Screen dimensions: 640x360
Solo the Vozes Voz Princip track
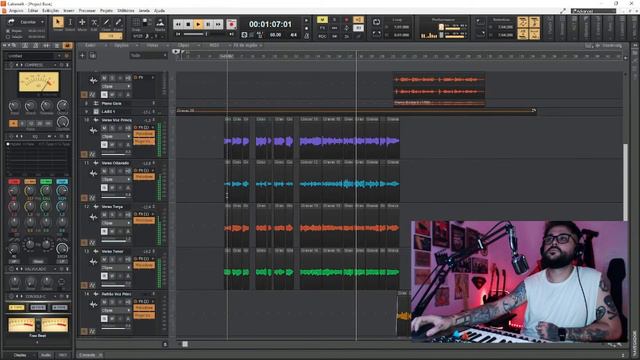tap(112, 128)
